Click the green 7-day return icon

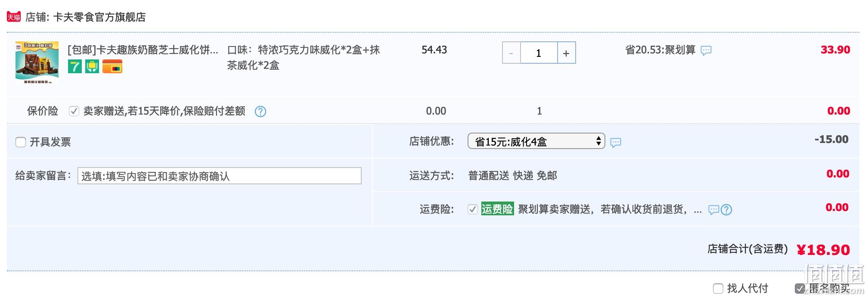(x=75, y=66)
